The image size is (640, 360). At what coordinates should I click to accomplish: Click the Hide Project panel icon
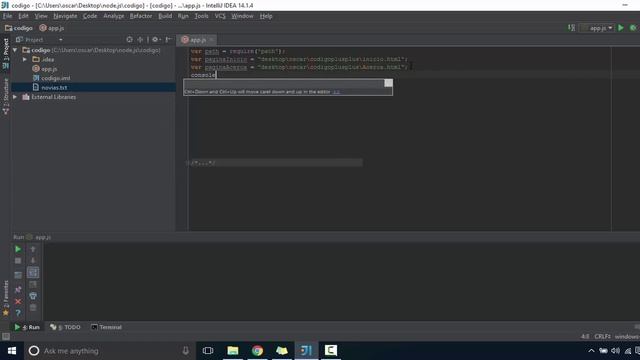point(168,40)
